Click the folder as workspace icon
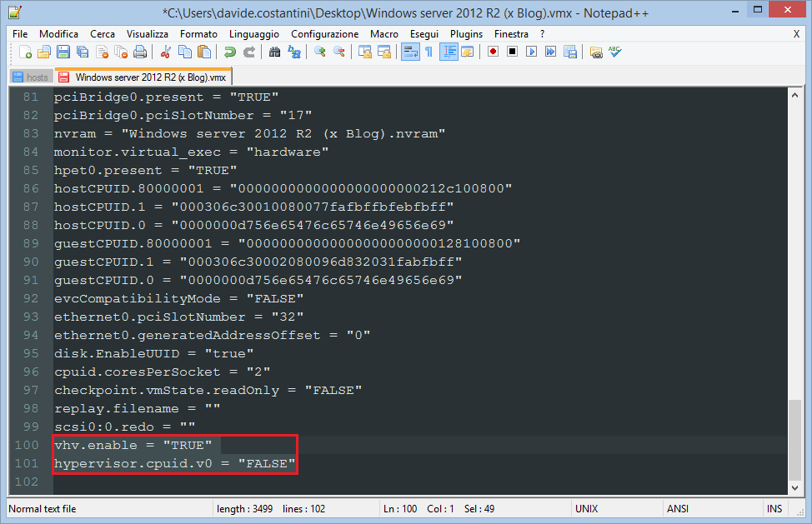 596,52
